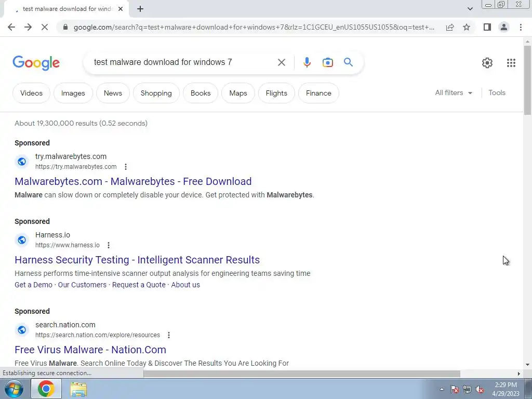Image resolution: width=532 pixels, height=399 pixels.
Task: Open Google quick settings gear
Action: (x=487, y=63)
